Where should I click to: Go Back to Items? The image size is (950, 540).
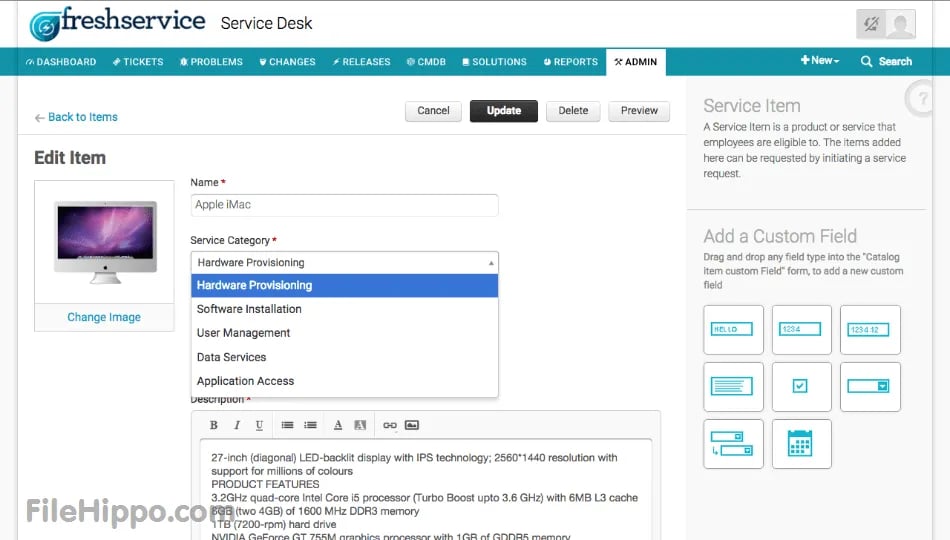pos(76,117)
